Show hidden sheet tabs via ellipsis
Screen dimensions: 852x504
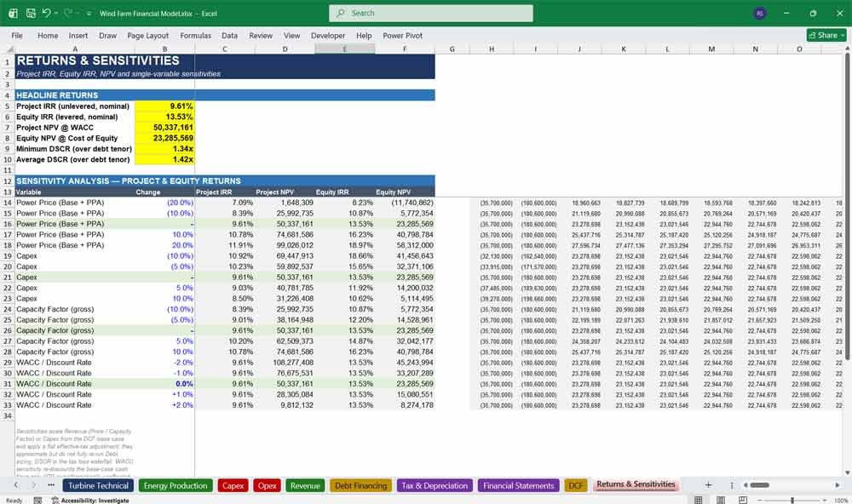pyautogui.click(x=51, y=485)
